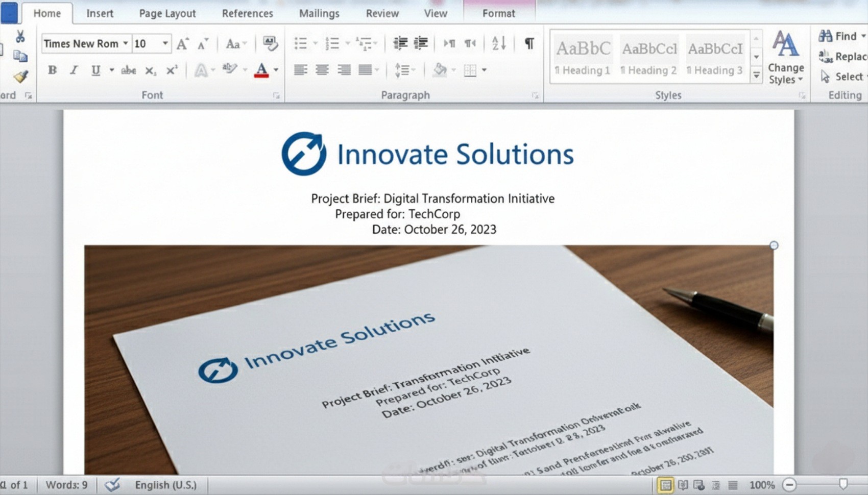This screenshot has width=868, height=495.
Task: Click the proofing check icon in status bar
Action: pyautogui.click(x=112, y=484)
